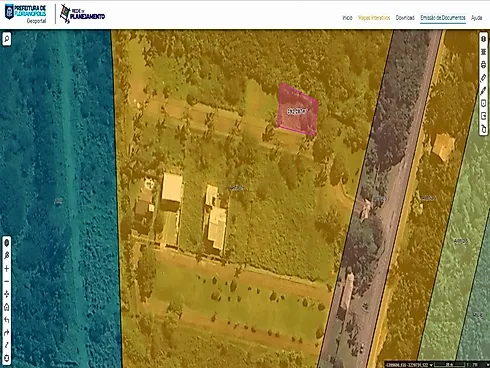Print the map using printer icon
Viewport: 490px width, 368px height.
click(483, 65)
